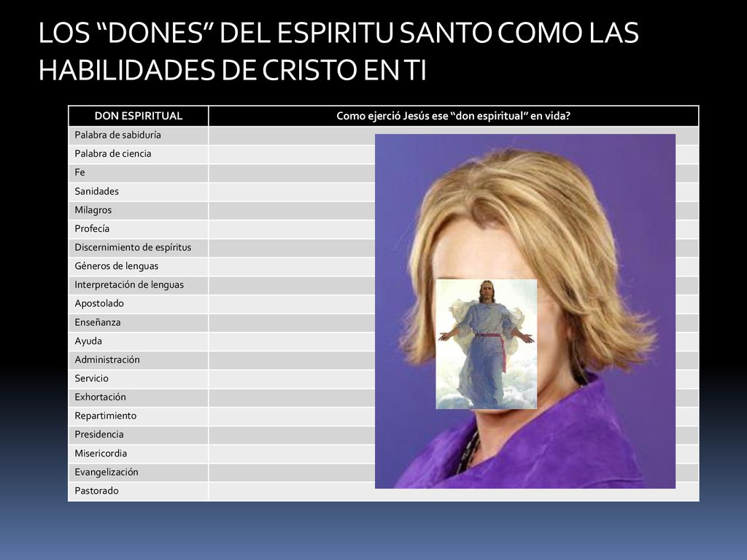Click the small Jesus figure picture
747x560 pixels.
[x=487, y=344]
